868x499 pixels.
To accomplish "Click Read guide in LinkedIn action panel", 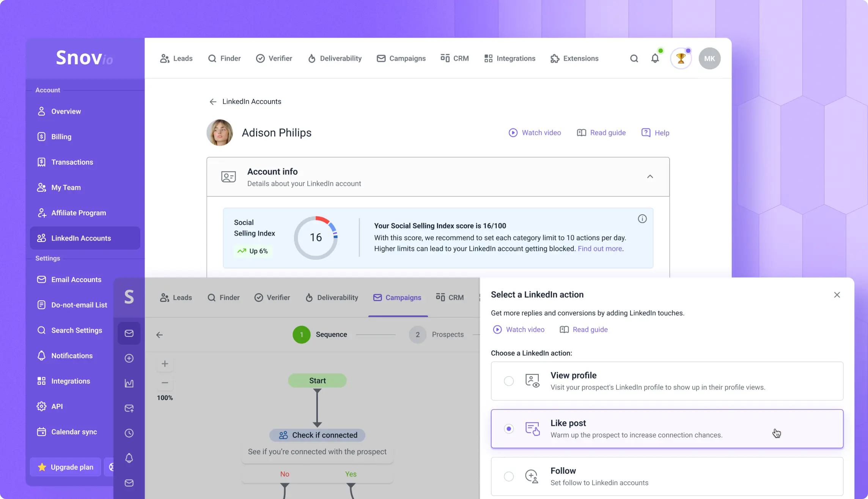I will pos(583,330).
